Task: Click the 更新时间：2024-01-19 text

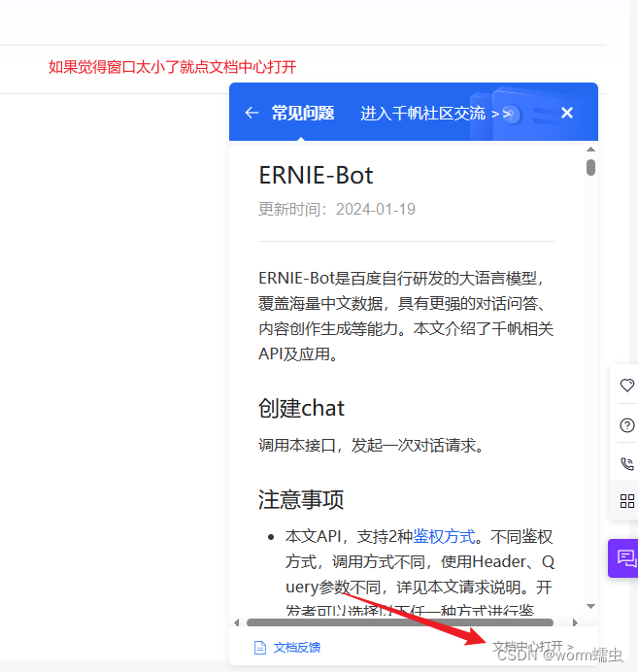Action: click(337, 209)
